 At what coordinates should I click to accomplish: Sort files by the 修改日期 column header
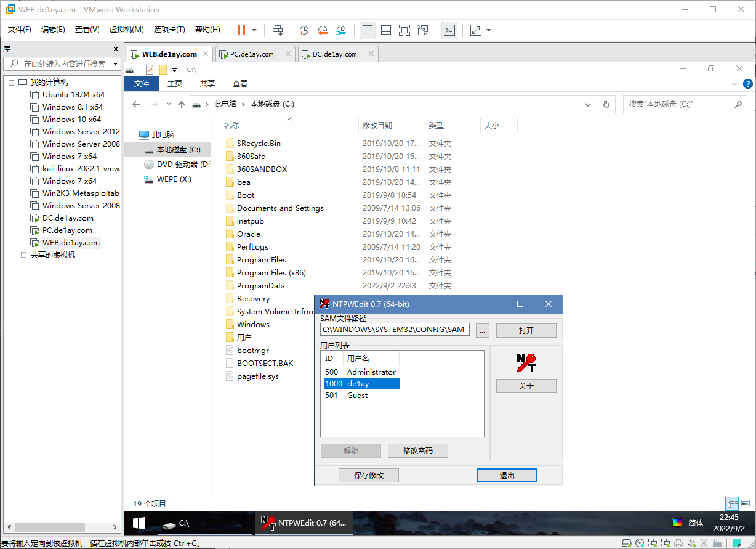click(377, 126)
